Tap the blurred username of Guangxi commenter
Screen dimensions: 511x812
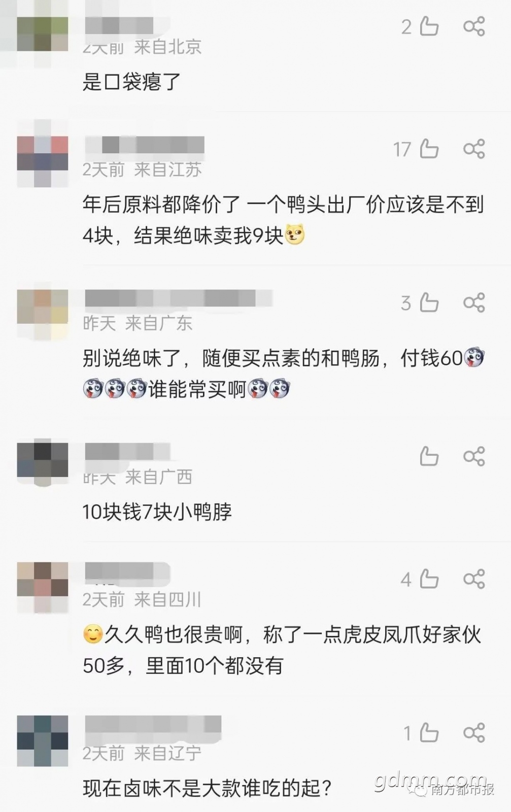pos(127,451)
